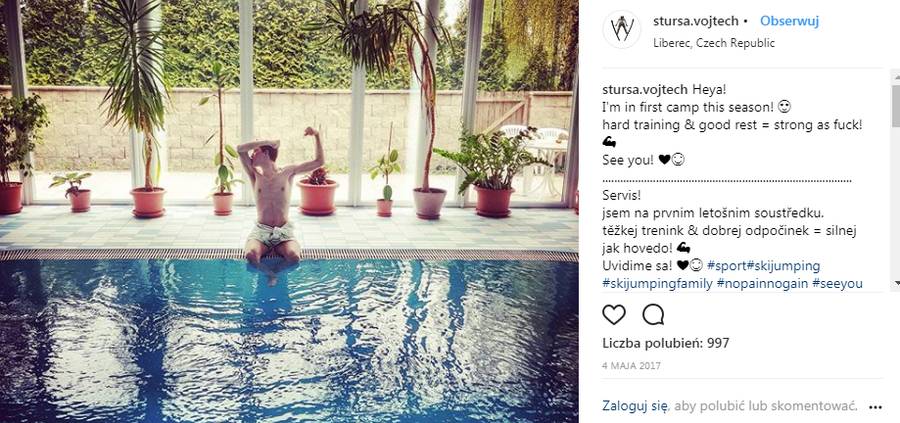Click the caption scrollbar thumb

(x=895, y=104)
